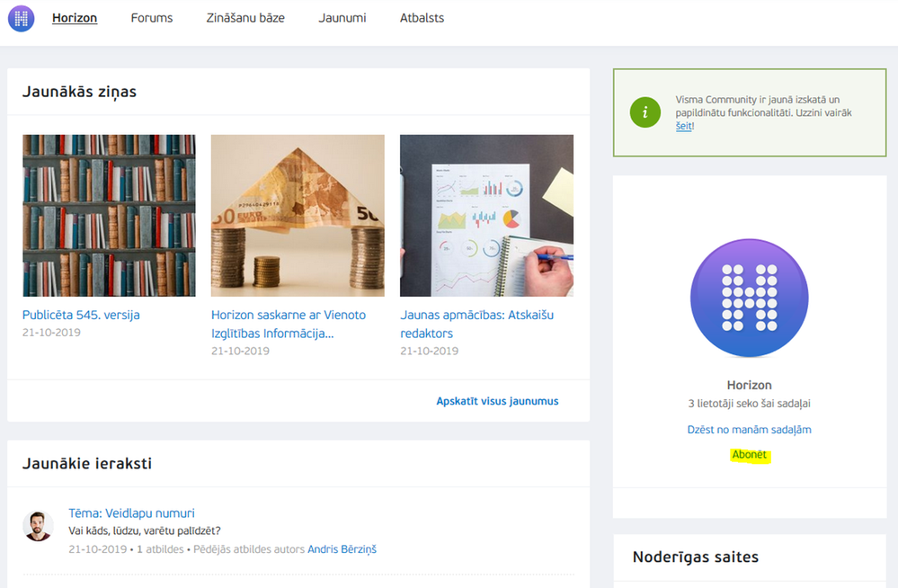Go to Forums in the top menu
This screenshot has width=898, height=588.
[152, 18]
